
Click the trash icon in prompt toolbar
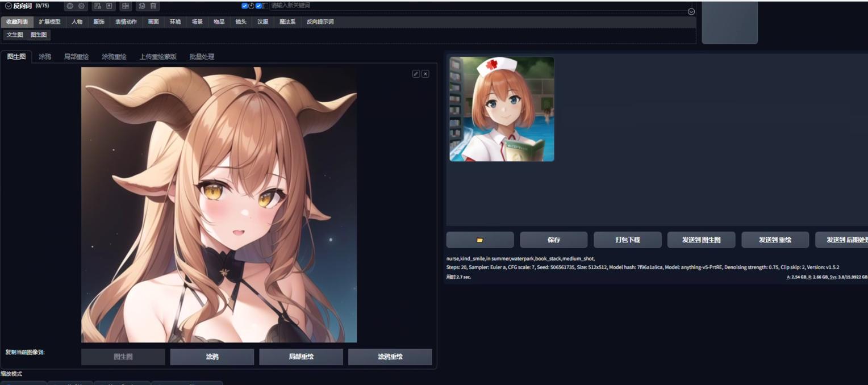(153, 6)
